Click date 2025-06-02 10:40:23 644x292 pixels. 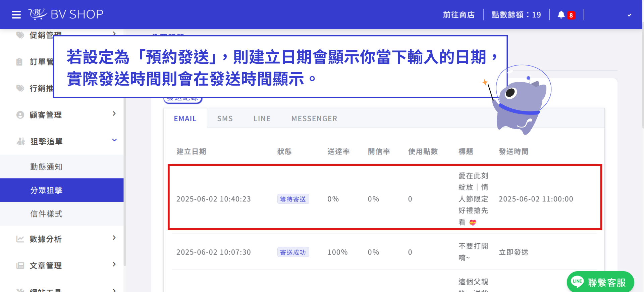pyautogui.click(x=214, y=199)
